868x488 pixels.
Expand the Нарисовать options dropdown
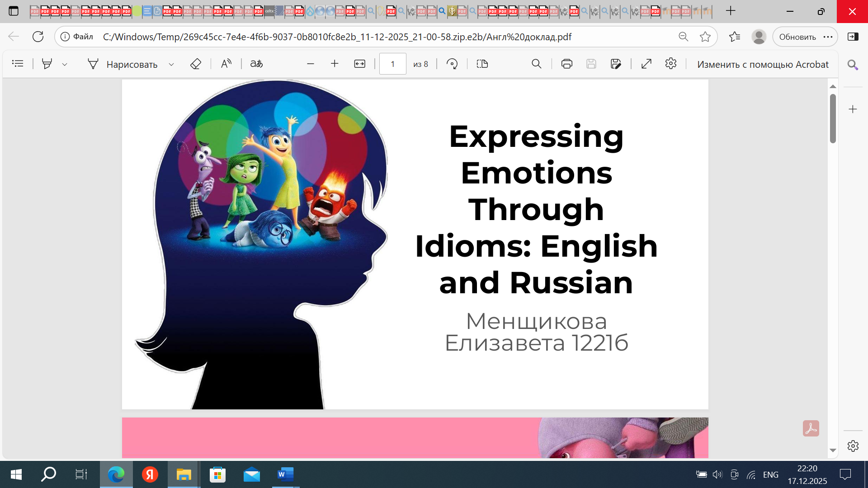171,64
